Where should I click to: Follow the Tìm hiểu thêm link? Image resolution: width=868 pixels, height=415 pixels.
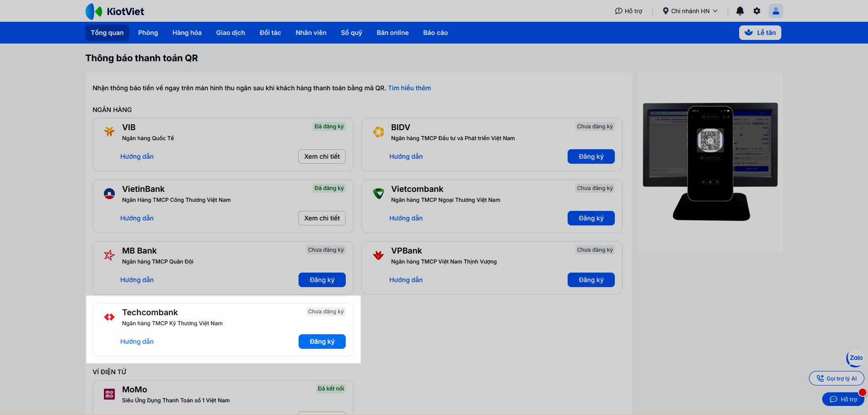(x=409, y=88)
